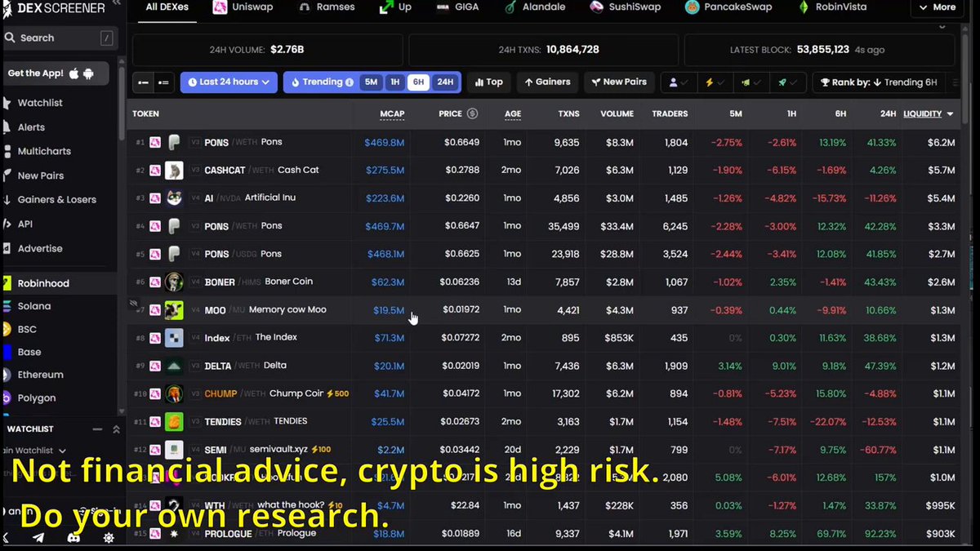Collapse the left sidebar with the double chevron
Image resolution: width=980 pixels, height=551 pixels.
115,4
